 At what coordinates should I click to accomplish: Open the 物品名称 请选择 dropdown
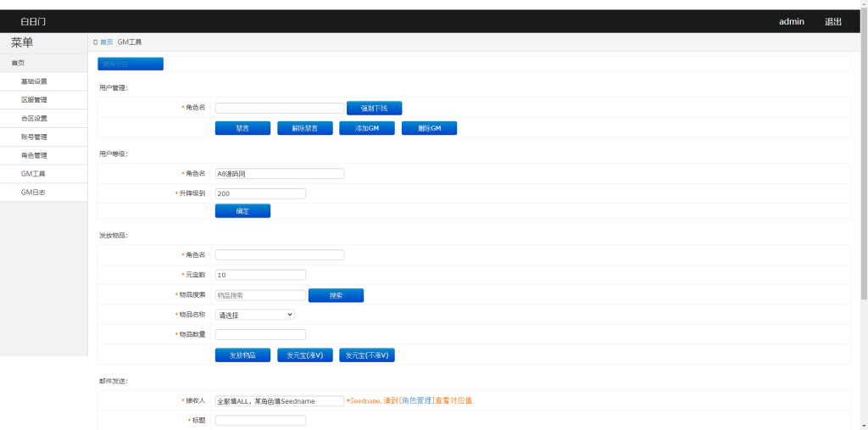(x=254, y=315)
